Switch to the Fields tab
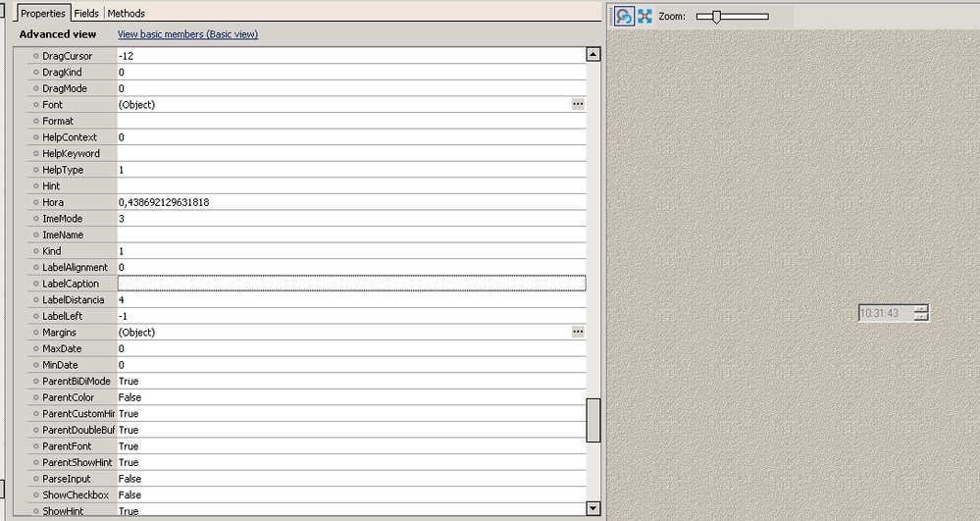Image resolution: width=980 pixels, height=521 pixels. [x=86, y=13]
